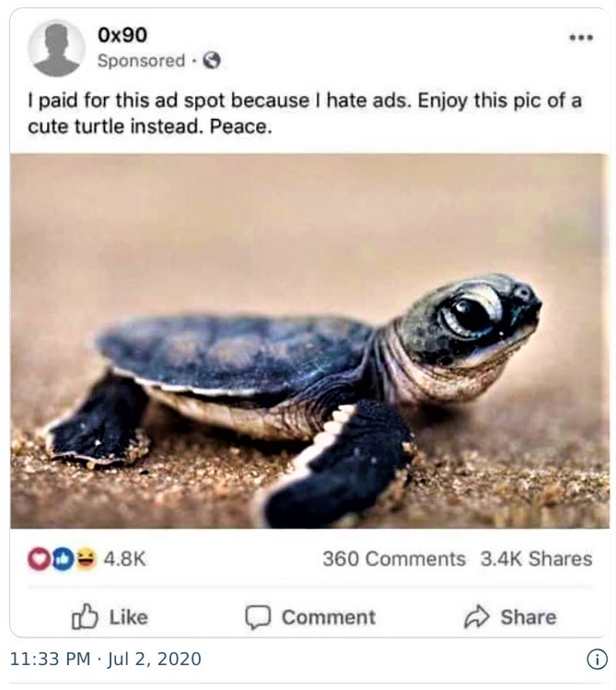View the 3.4K Shares list

(536, 559)
